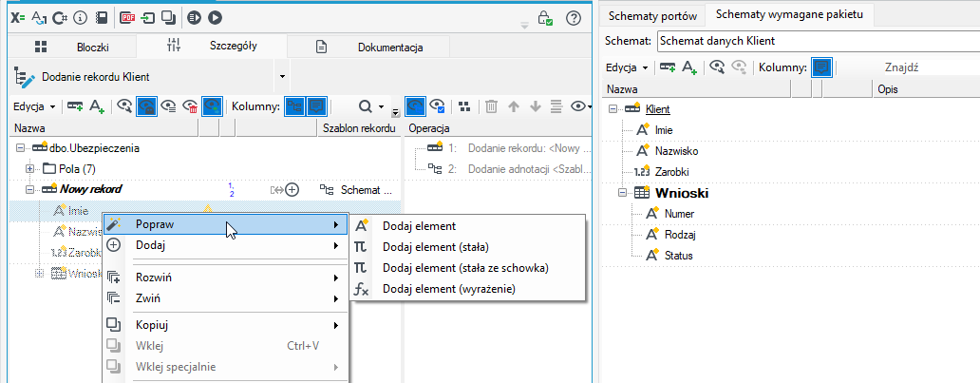Toggle eye with checkbox icon in operation toolbar
980x383 pixels.
point(437,106)
